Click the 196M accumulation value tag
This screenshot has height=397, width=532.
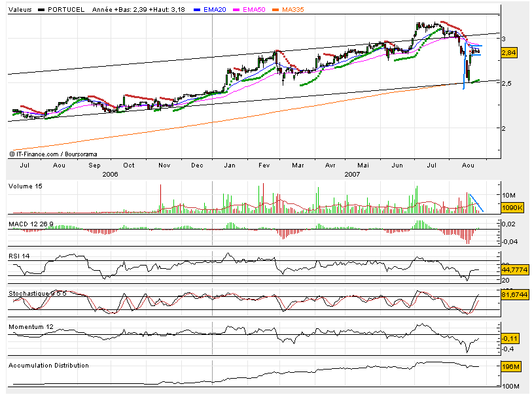(510, 368)
